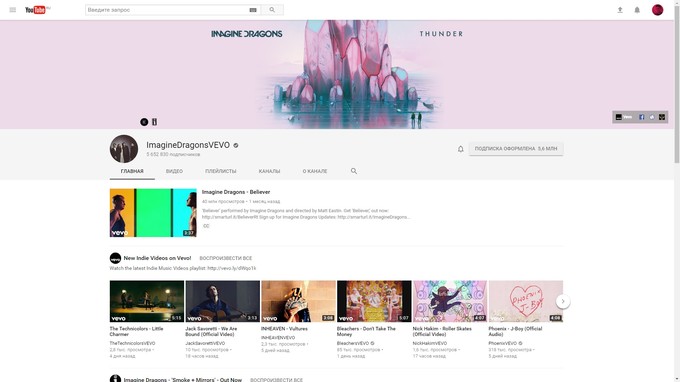This screenshot has width=680, height=382.
Task: Open the INHEAVEN - Vultures title
Action: coord(284,329)
